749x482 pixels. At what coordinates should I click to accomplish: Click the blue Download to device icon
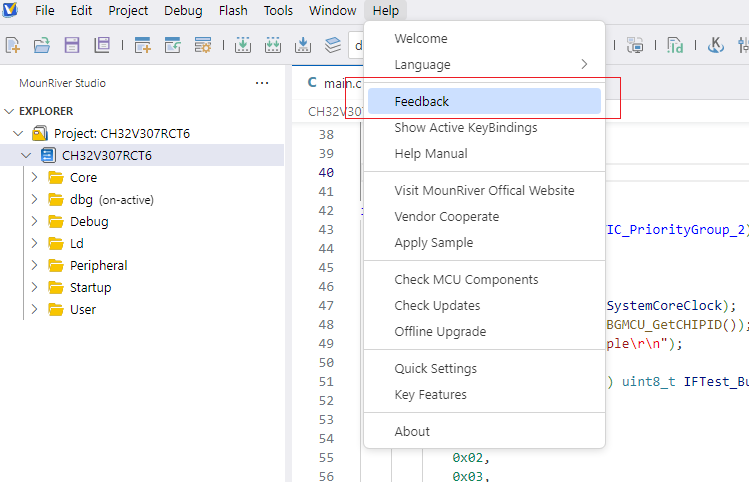[x=303, y=45]
